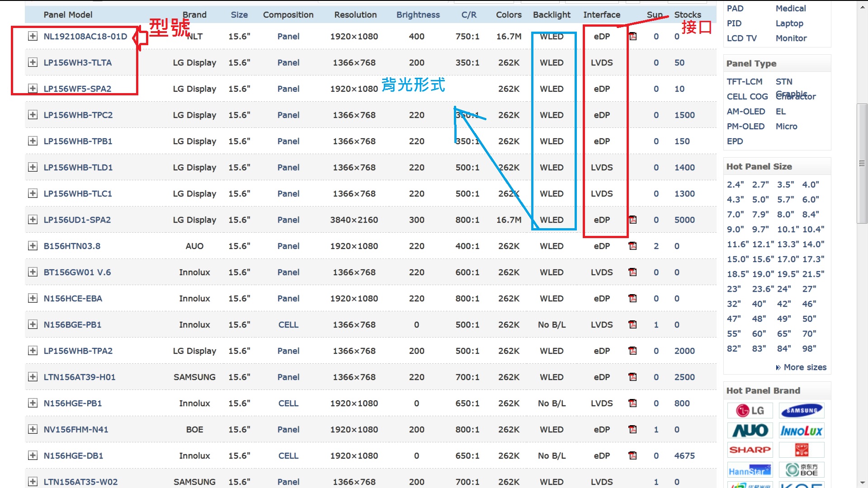Select the red CPT brand logo
The height and width of the screenshot is (488, 868).
tap(802, 450)
